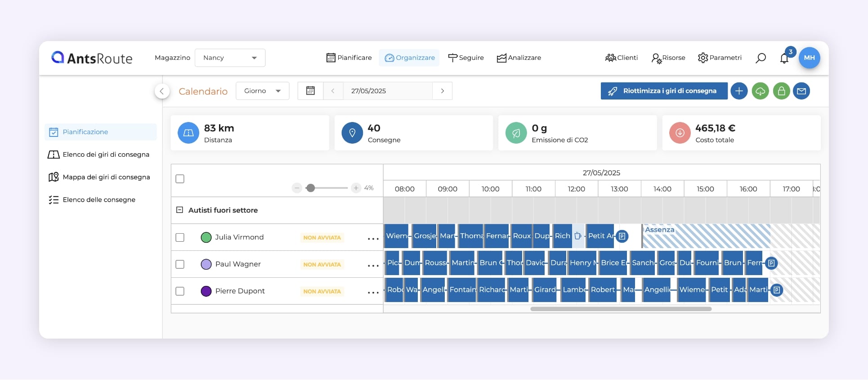Open search with the magnifier icon

[761, 58]
